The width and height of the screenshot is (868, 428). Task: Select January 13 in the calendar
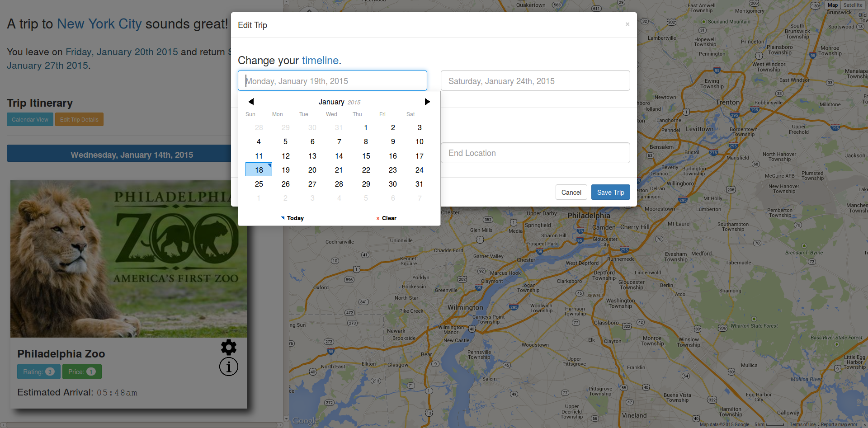pos(312,156)
